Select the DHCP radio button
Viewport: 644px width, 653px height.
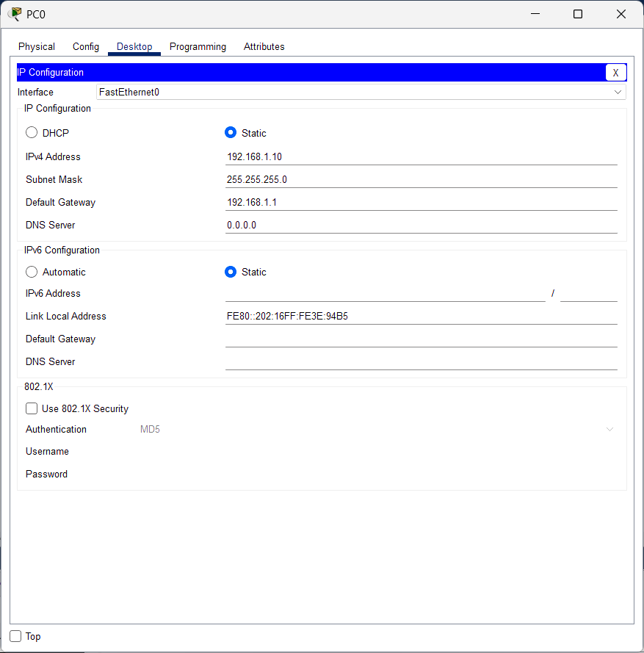[32, 133]
